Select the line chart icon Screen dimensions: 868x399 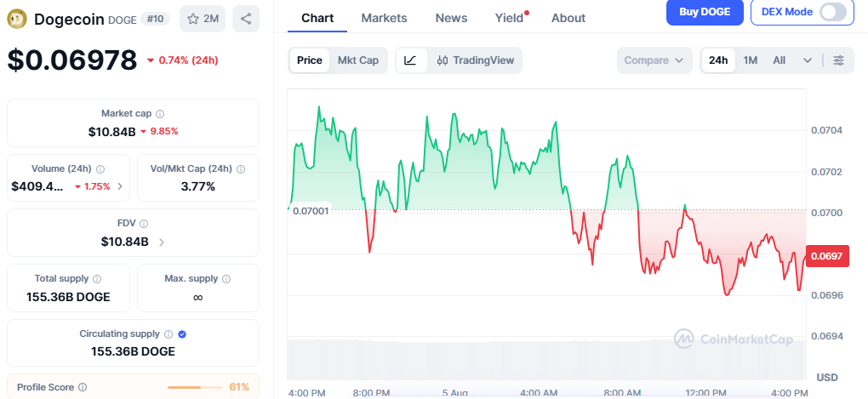coord(411,60)
